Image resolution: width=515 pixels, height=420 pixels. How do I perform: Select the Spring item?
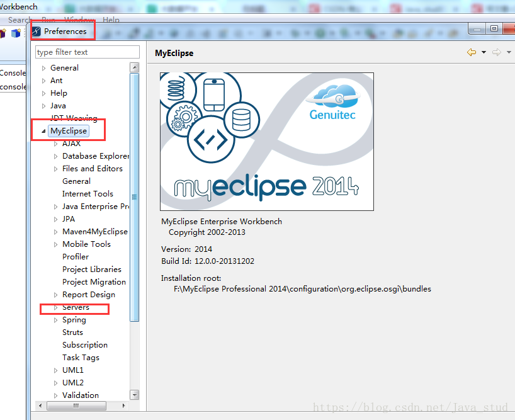pos(74,320)
